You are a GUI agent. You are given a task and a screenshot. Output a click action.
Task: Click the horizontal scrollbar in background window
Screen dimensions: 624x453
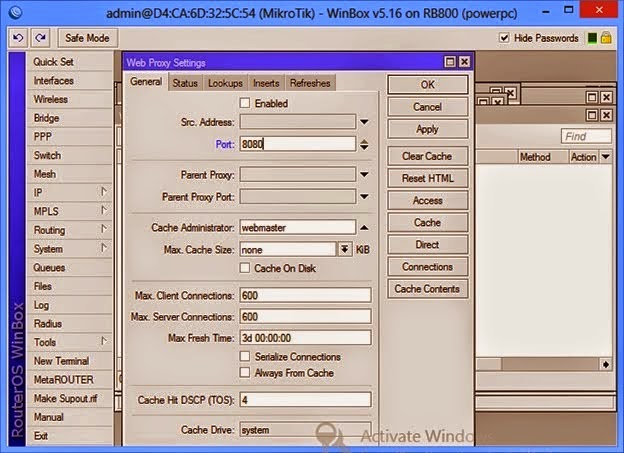[550, 364]
